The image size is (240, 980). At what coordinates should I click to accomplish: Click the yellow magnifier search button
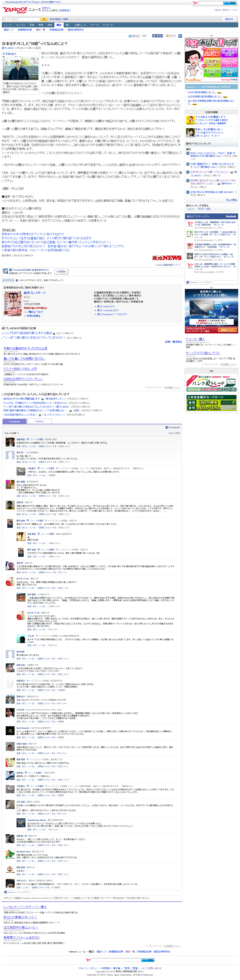[44, 19]
